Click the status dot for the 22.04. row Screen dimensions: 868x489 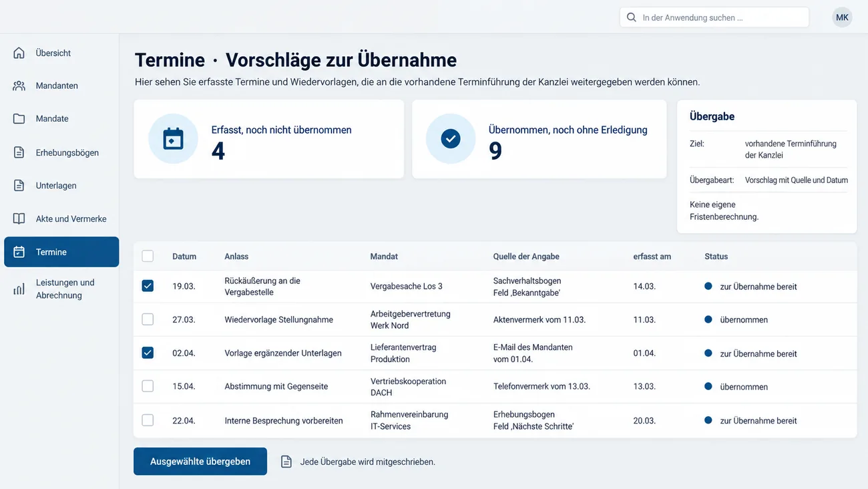pyautogui.click(x=708, y=420)
